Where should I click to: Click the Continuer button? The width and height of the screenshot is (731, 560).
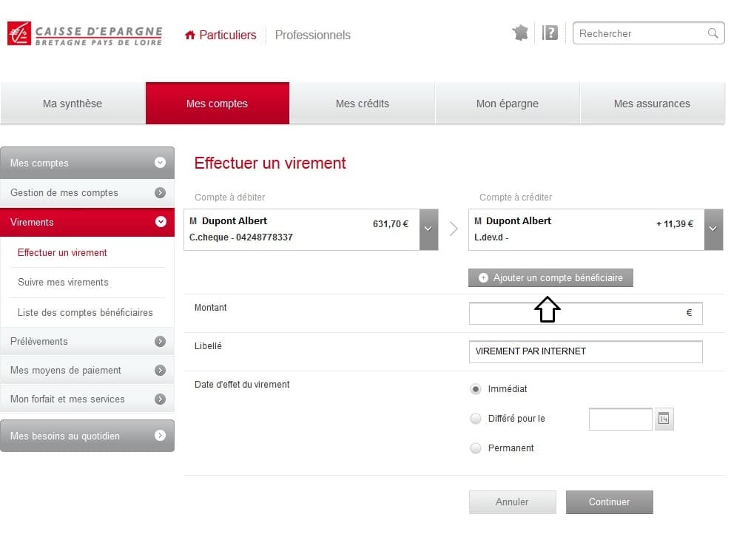609,502
